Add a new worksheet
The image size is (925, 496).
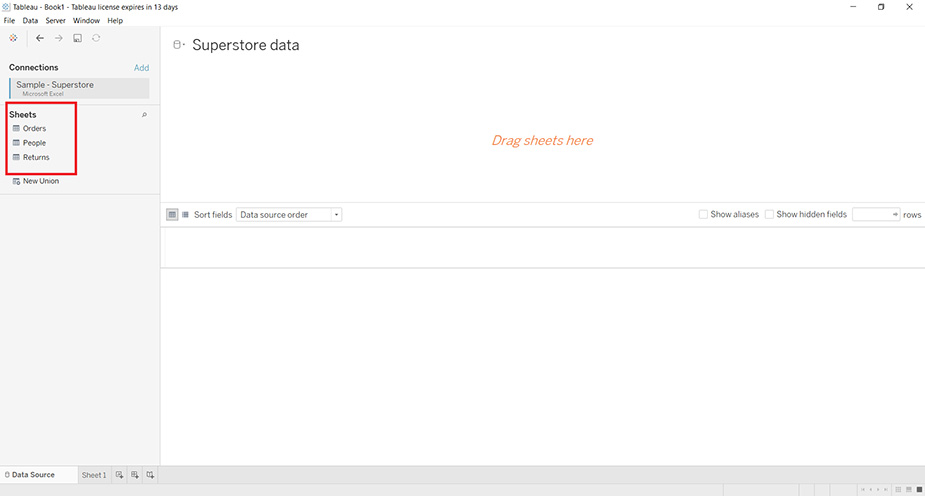pyautogui.click(x=120, y=475)
